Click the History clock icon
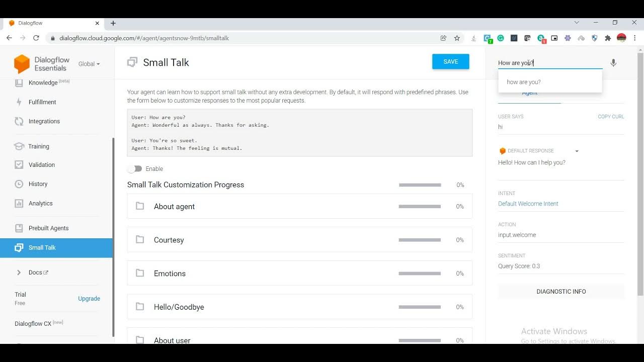The width and height of the screenshot is (644, 362). 19,184
